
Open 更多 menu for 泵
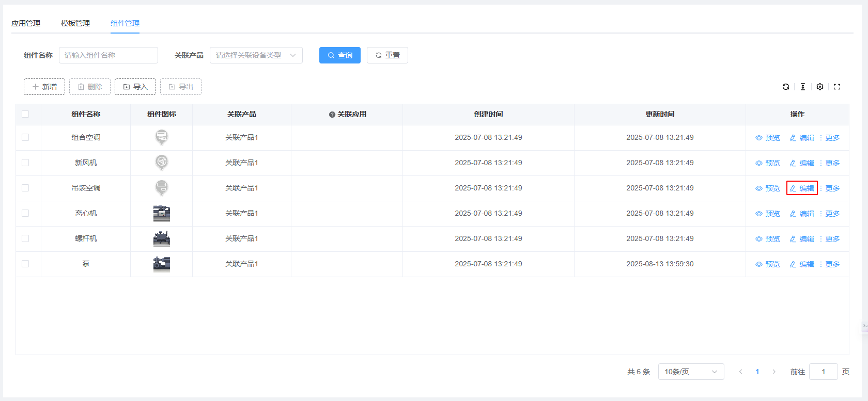tap(830, 264)
